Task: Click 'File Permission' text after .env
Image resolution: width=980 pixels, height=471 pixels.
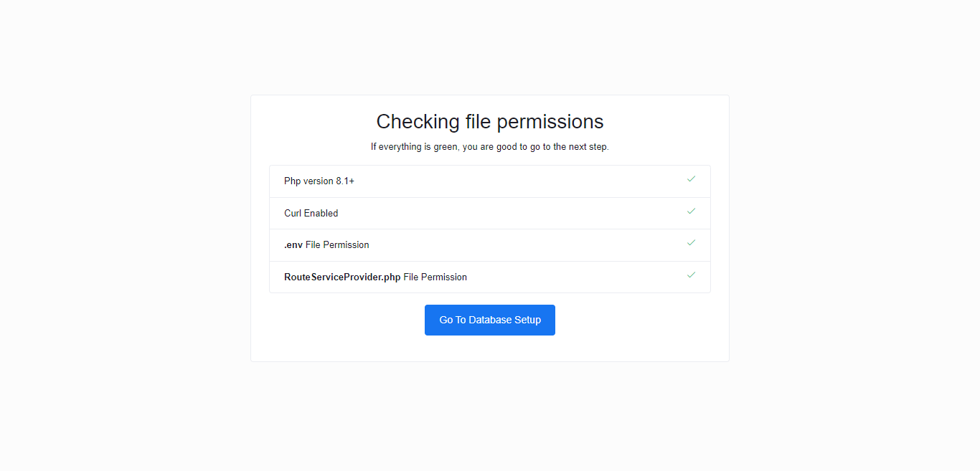Action: click(337, 244)
